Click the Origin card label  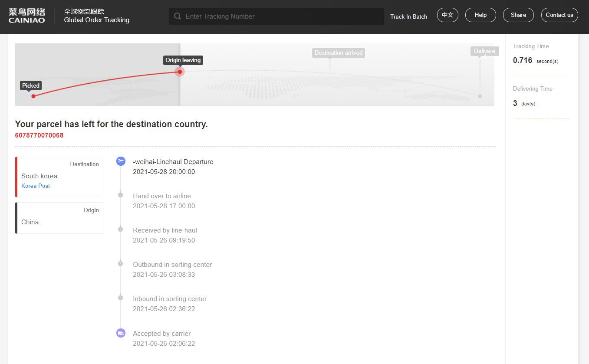pos(91,210)
